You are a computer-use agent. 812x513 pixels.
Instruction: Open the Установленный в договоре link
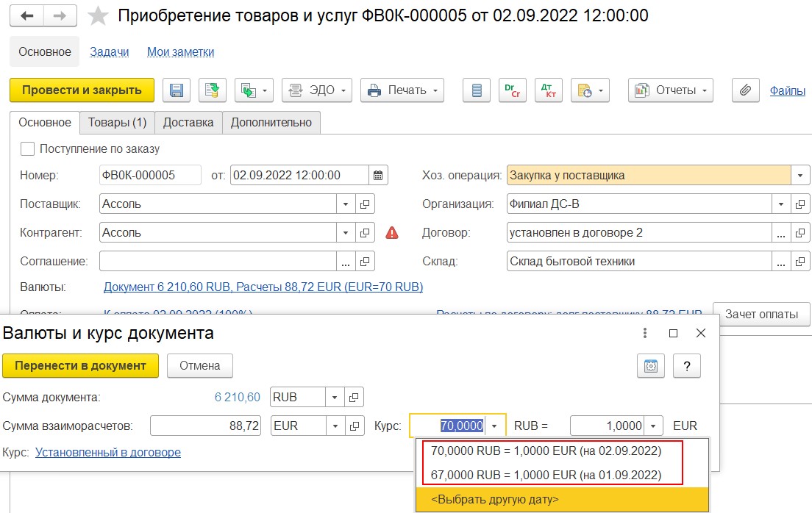pyautogui.click(x=108, y=453)
